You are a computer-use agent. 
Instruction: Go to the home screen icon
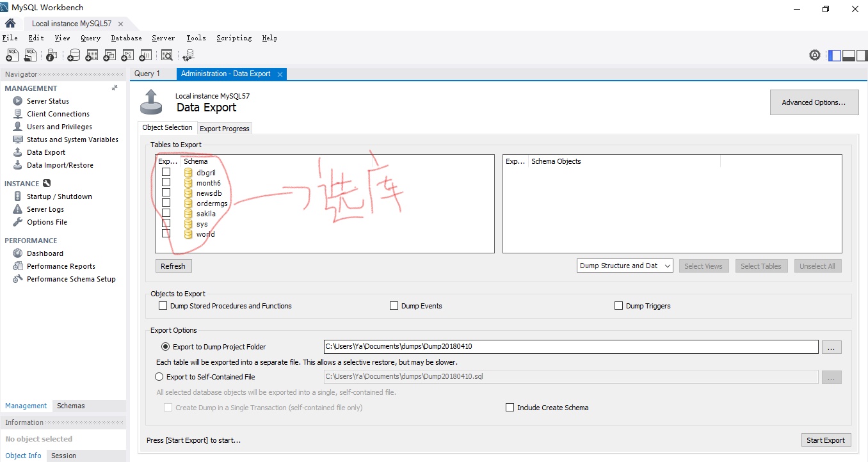coord(10,23)
